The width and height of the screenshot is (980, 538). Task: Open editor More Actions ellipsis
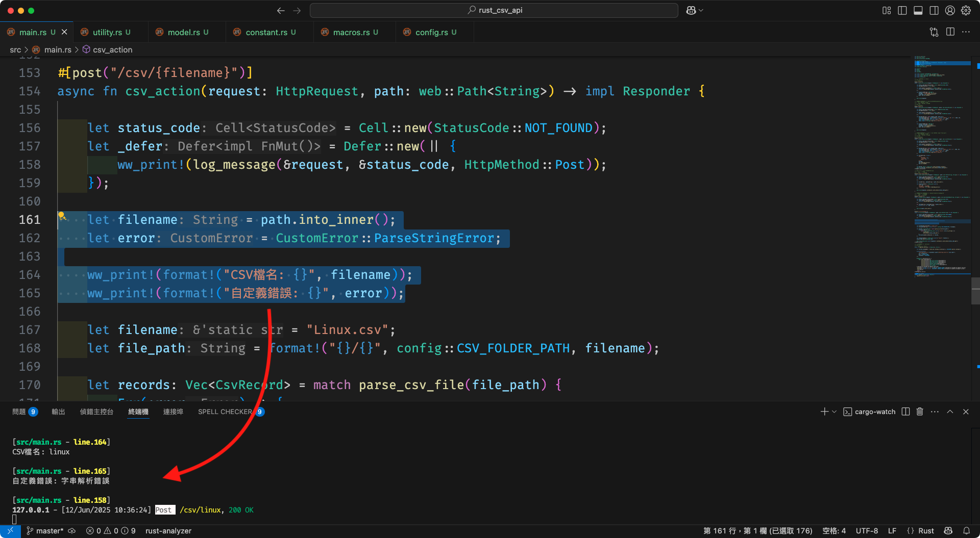(x=966, y=32)
